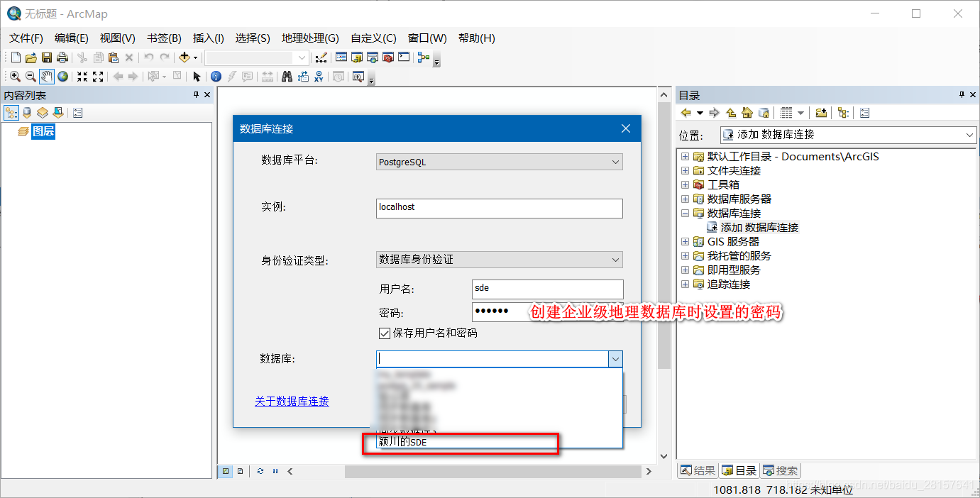Expand 默认工作目录 tree node
This screenshot has width=980, height=498.
point(685,156)
